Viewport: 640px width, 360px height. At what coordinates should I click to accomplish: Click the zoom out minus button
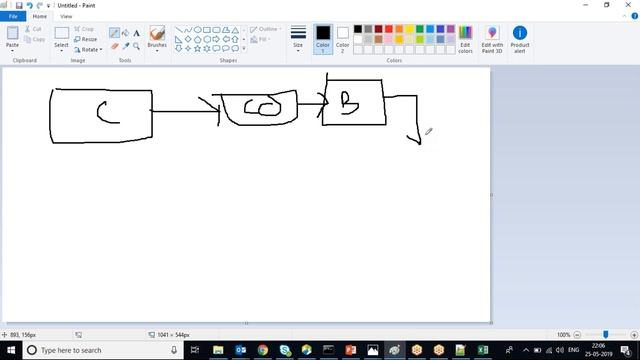pos(577,335)
